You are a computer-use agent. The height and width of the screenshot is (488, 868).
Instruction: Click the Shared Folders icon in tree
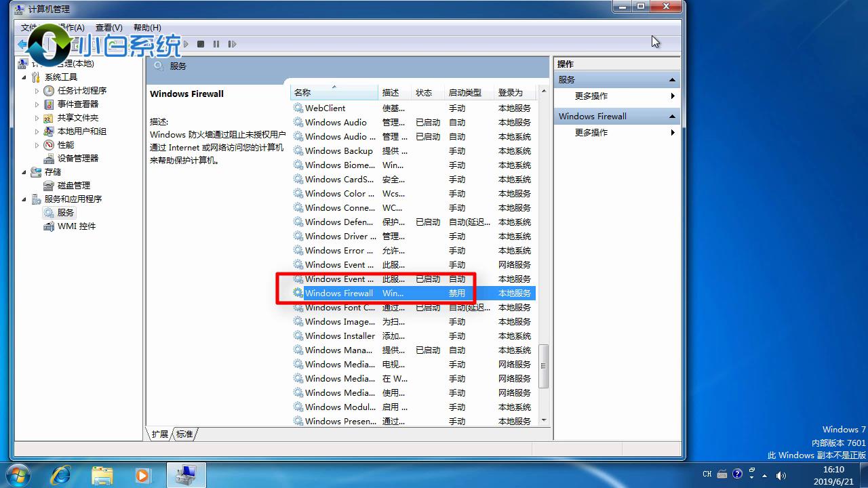pos(49,118)
